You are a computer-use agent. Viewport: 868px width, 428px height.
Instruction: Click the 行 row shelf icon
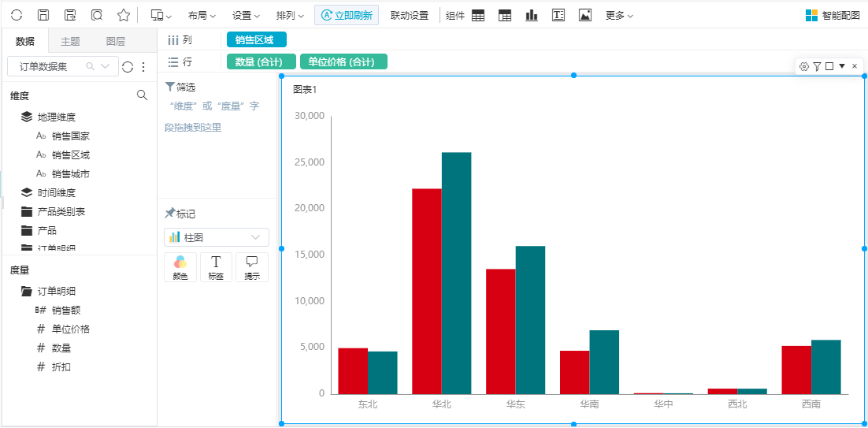point(173,62)
